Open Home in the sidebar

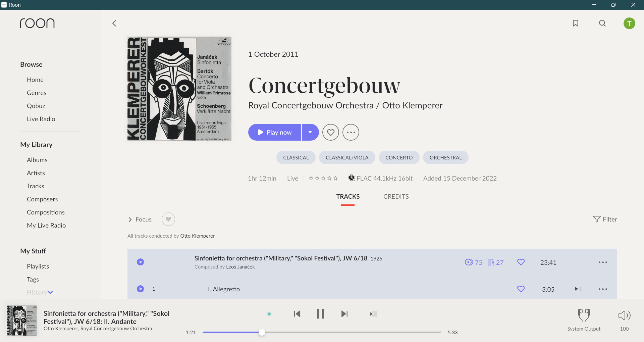(35, 80)
